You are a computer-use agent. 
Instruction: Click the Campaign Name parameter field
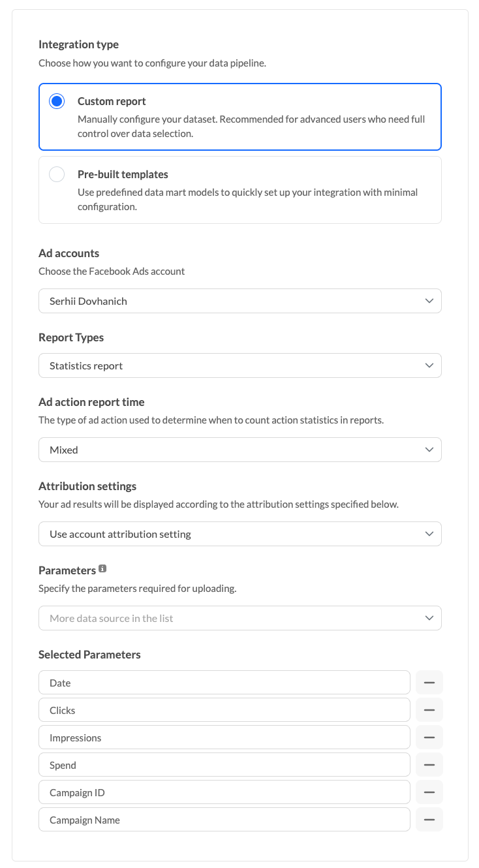(x=224, y=819)
